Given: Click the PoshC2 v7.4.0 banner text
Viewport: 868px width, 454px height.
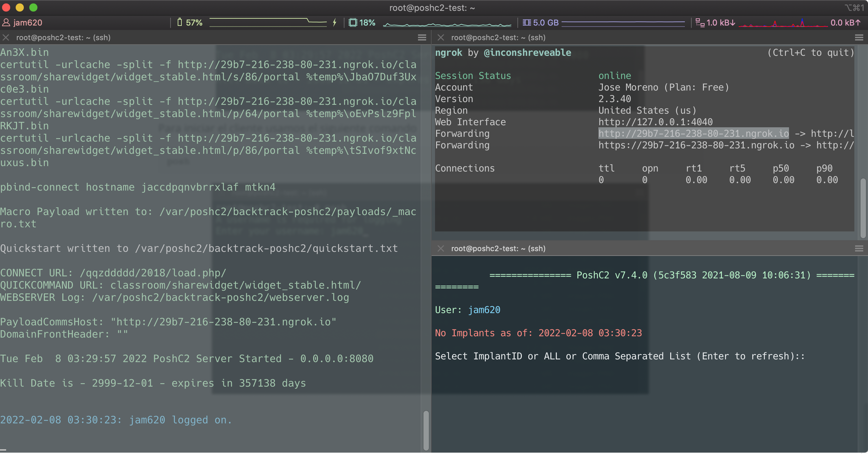Looking at the screenshot, I should point(694,275).
